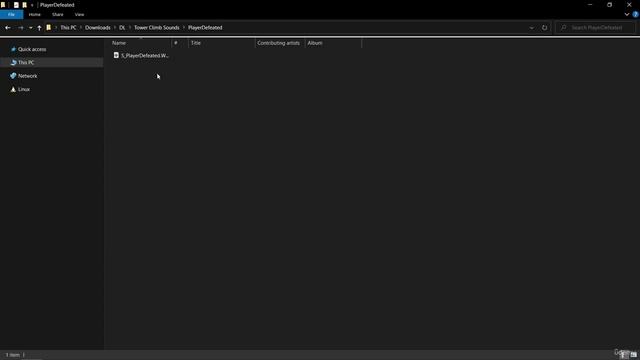Close the PlayerDefeated window

629,5
